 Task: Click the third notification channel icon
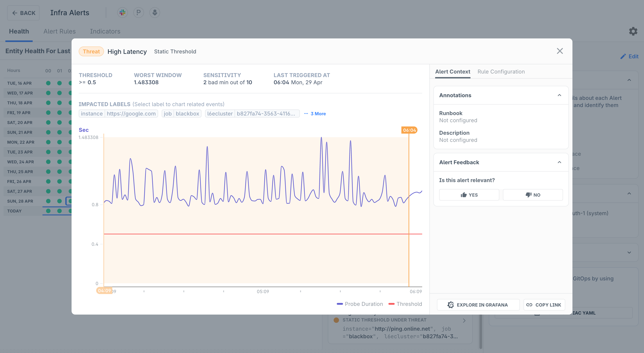tap(155, 13)
